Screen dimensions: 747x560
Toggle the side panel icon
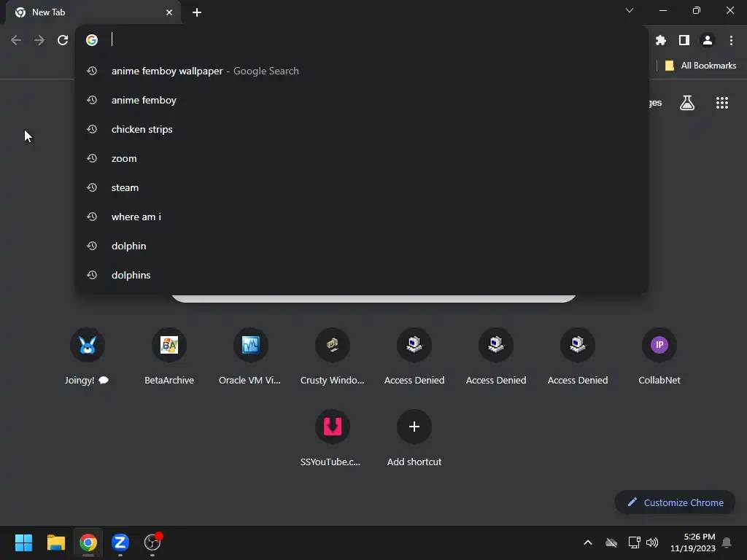[684, 41]
